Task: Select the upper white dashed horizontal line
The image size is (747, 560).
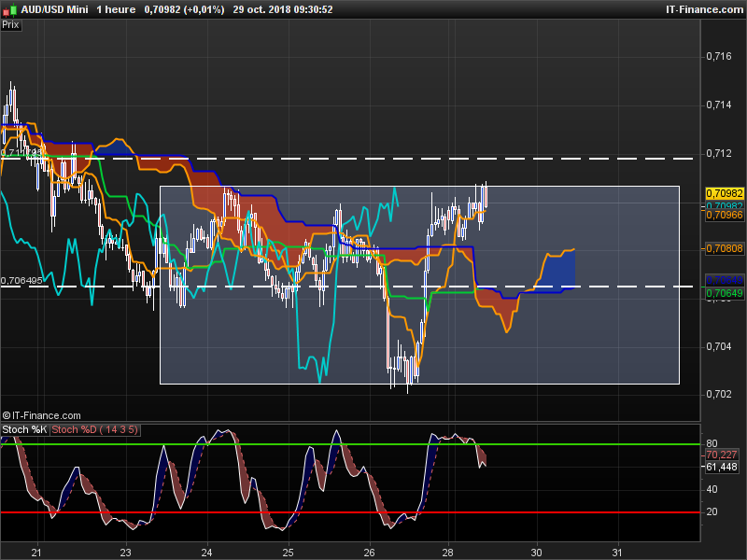Action: [346, 158]
